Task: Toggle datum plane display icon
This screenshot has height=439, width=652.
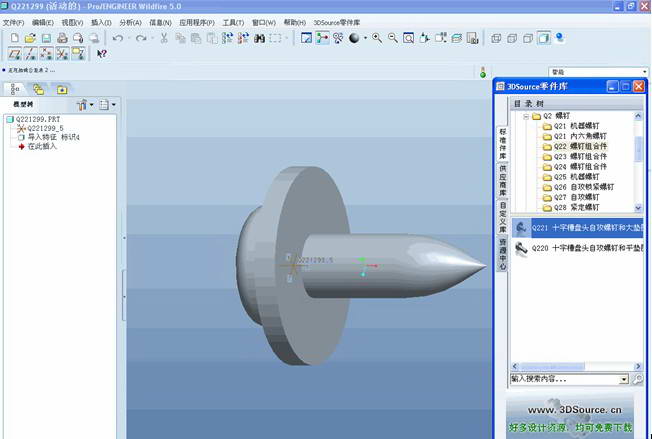Action: (15, 53)
